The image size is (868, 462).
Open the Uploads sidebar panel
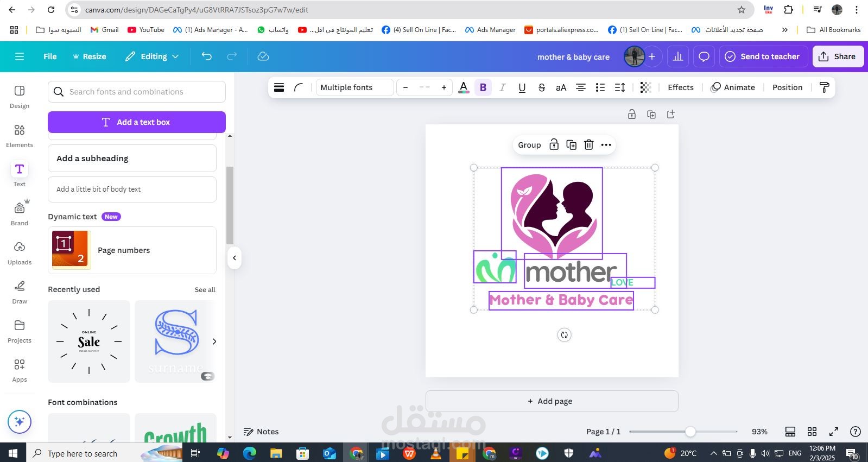[20, 253]
